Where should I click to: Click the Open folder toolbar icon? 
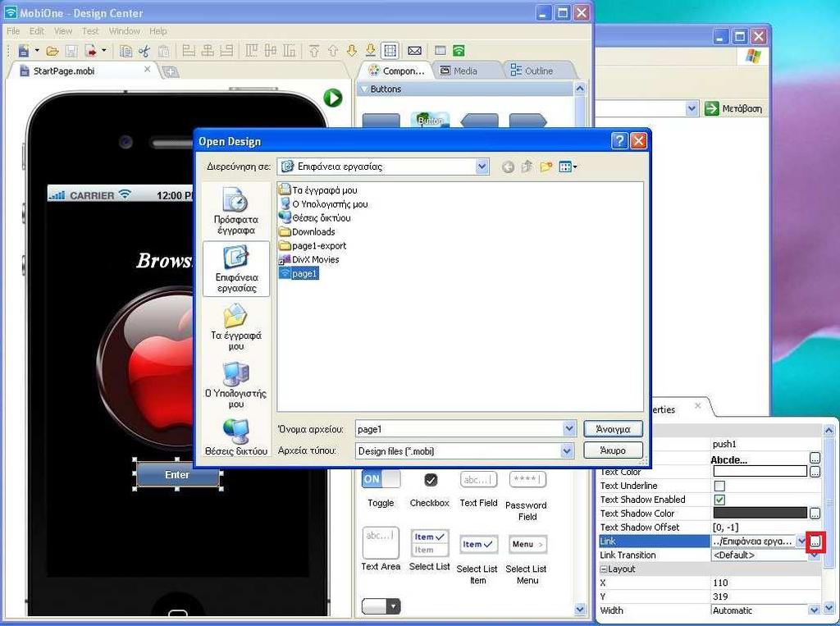52,51
